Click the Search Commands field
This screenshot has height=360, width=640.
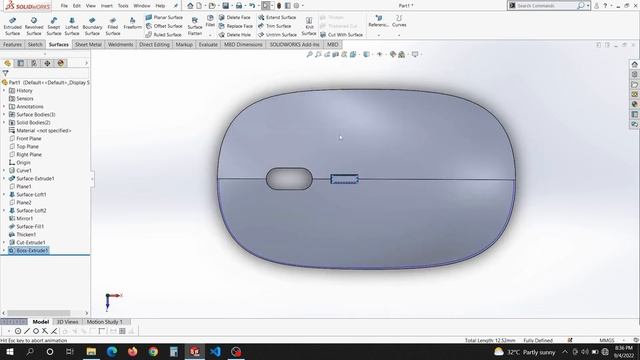(546, 6)
